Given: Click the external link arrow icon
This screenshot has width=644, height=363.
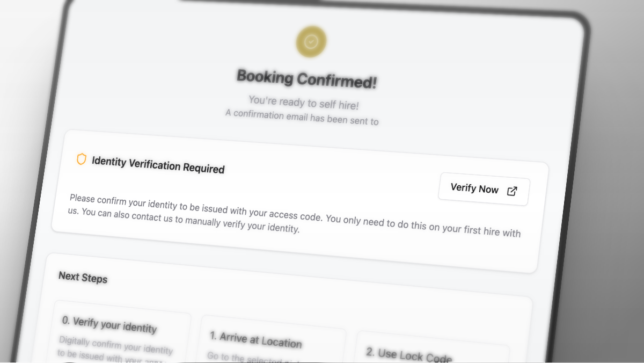Looking at the screenshot, I should tap(512, 191).
